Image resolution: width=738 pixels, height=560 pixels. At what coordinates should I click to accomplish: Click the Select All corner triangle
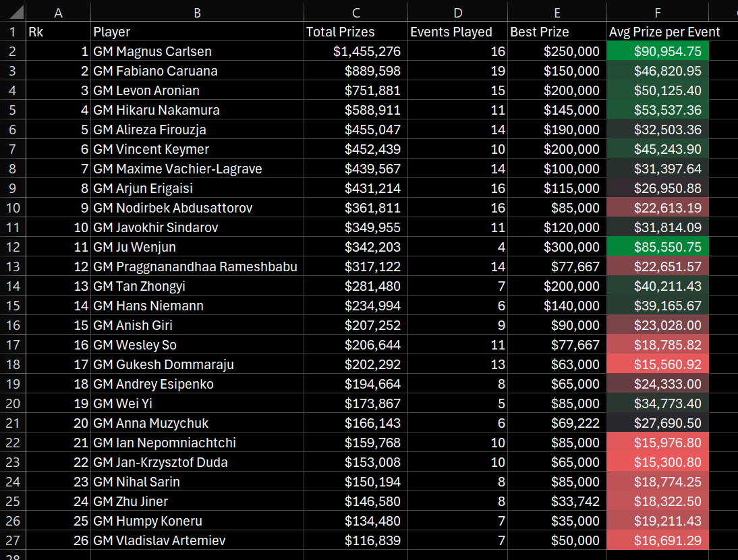(x=13, y=11)
